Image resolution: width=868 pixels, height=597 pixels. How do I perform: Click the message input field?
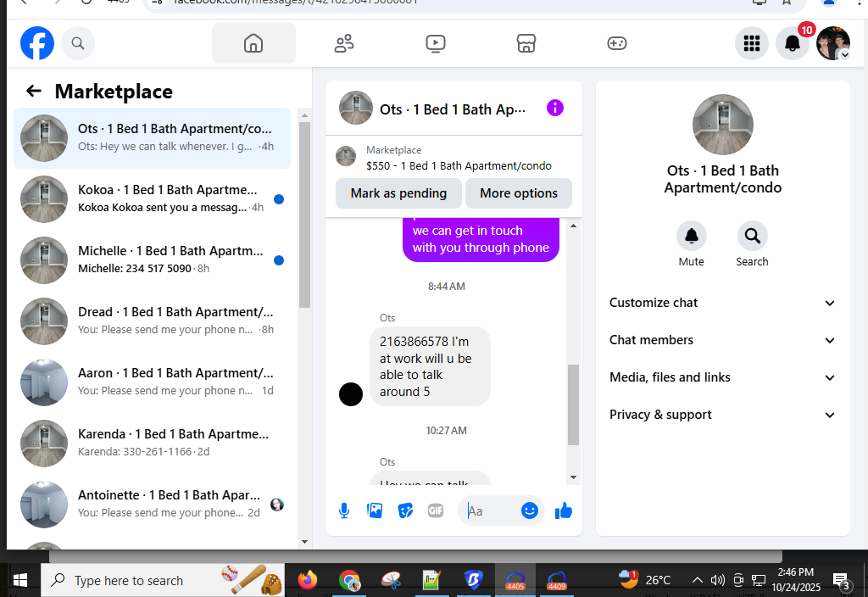coord(490,511)
